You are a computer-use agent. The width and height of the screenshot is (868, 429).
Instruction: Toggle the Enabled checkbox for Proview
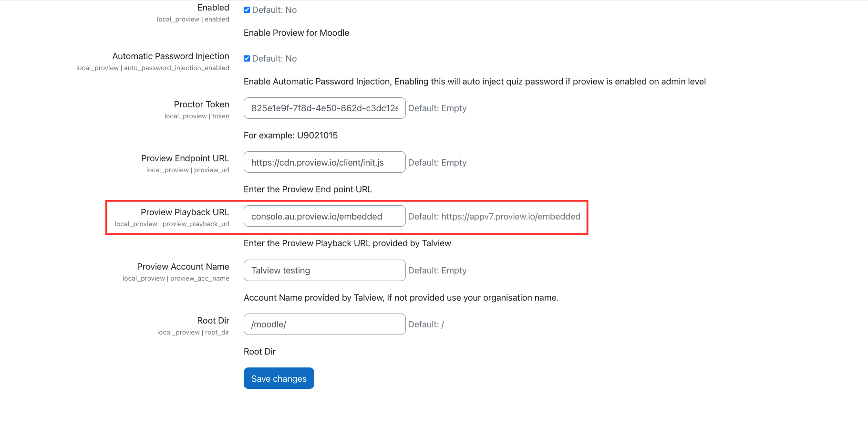[247, 10]
